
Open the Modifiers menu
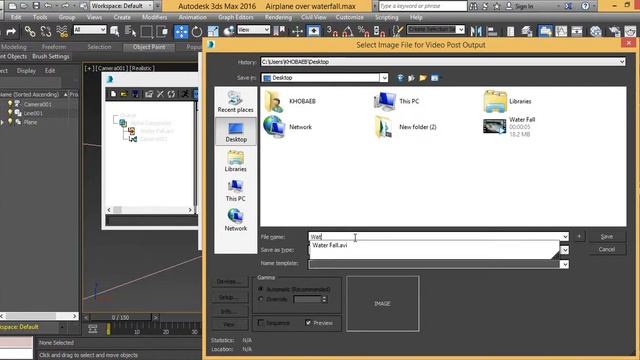[154, 17]
